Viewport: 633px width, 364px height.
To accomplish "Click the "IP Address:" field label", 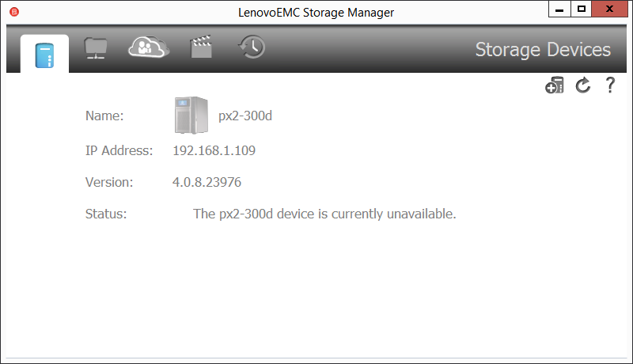I will coord(119,150).
